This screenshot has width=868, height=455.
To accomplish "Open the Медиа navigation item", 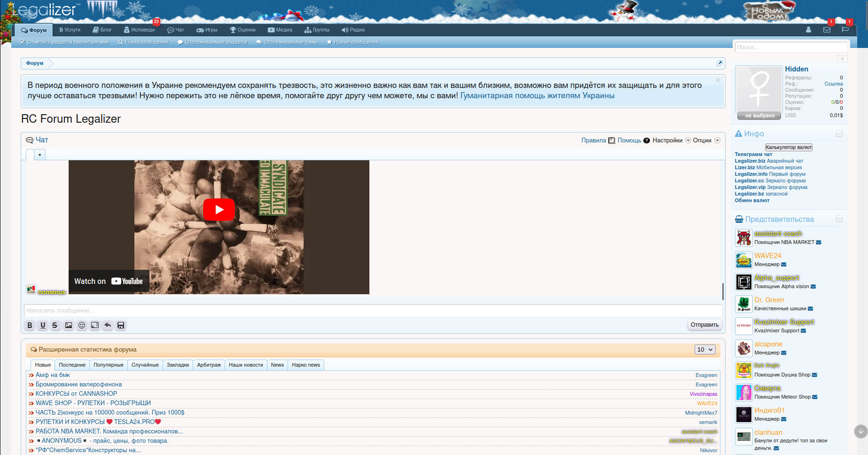I will tap(280, 30).
